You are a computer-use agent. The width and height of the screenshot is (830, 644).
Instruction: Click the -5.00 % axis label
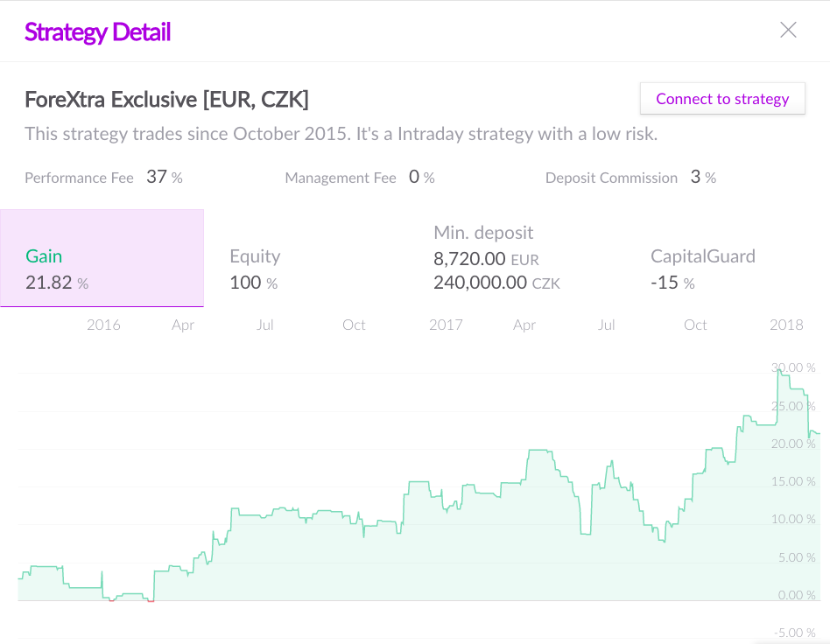point(794,633)
